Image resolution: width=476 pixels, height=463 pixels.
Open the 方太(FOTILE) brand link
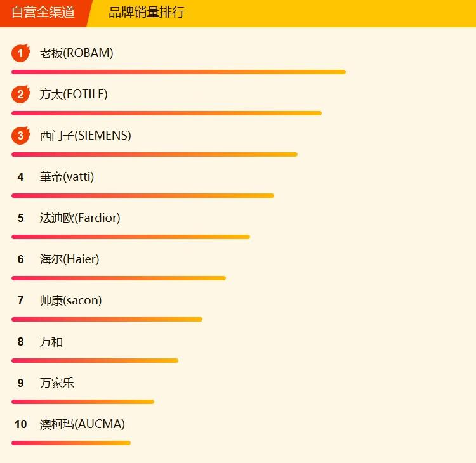pos(74,95)
